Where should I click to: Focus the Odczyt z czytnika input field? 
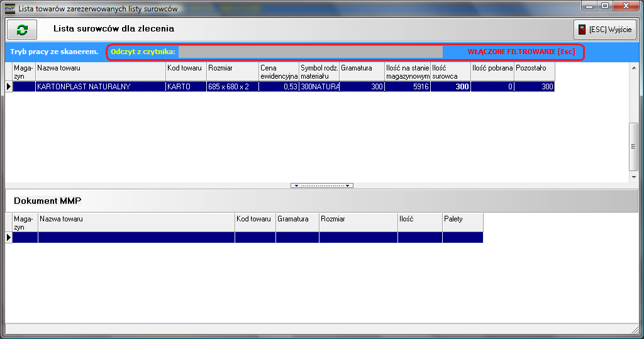[310, 52]
